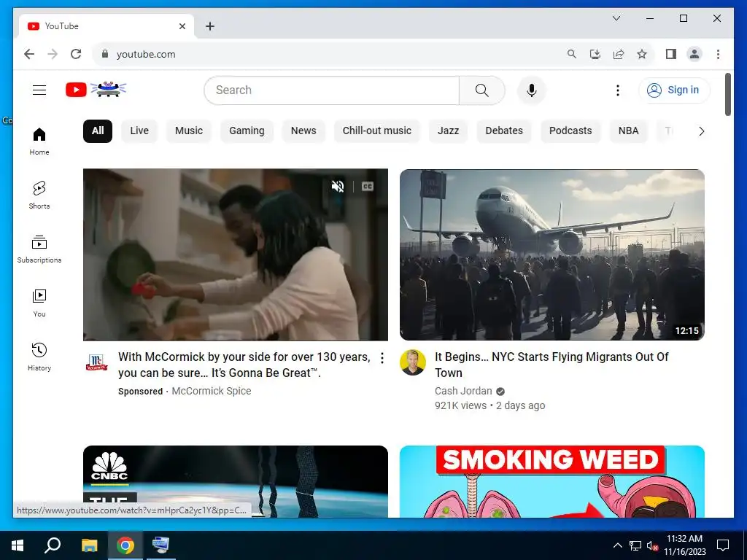Image resolution: width=747 pixels, height=560 pixels.
Task: Open Chrome three-dot menu
Action: (x=718, y=54)
